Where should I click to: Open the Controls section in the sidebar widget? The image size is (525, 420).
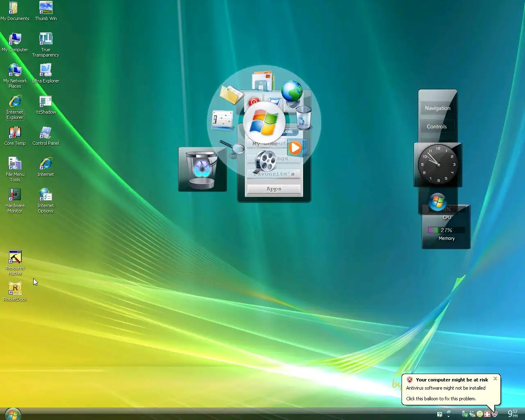pos(437,127)
